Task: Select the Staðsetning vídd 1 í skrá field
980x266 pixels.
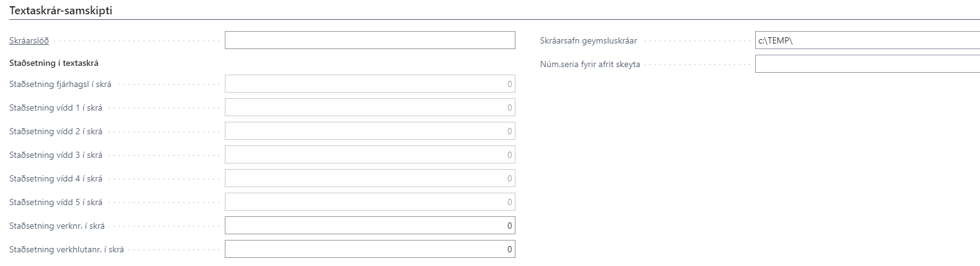Action: pos(370,108)
